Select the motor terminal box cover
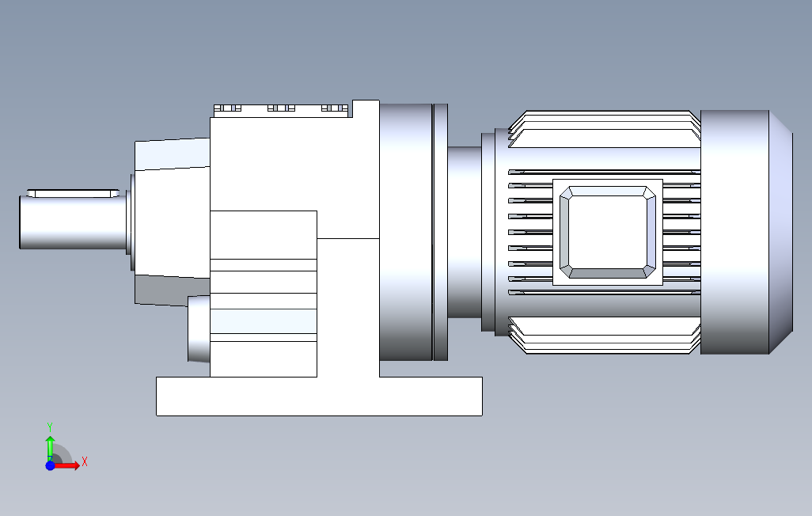812x516 pixels. click(x=608, y=232)
